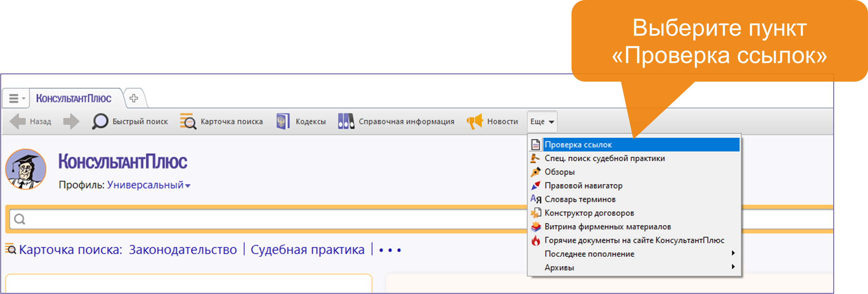Click the Forward arrow icon

coord(71,122)
